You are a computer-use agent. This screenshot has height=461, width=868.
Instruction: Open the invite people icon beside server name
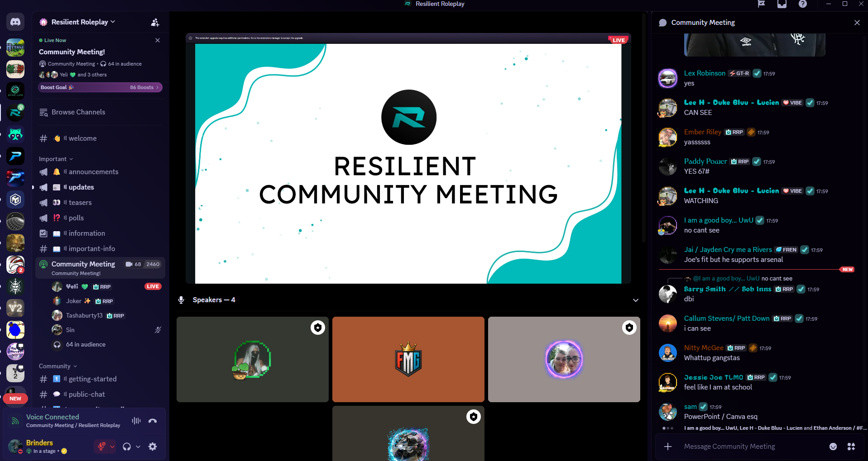(155, 22)
